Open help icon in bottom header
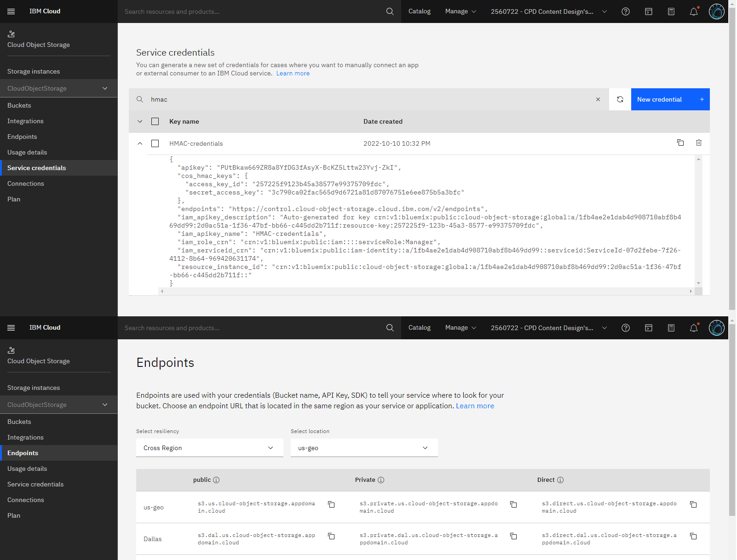This screenshot has height=560, width=737. (625, 328)
